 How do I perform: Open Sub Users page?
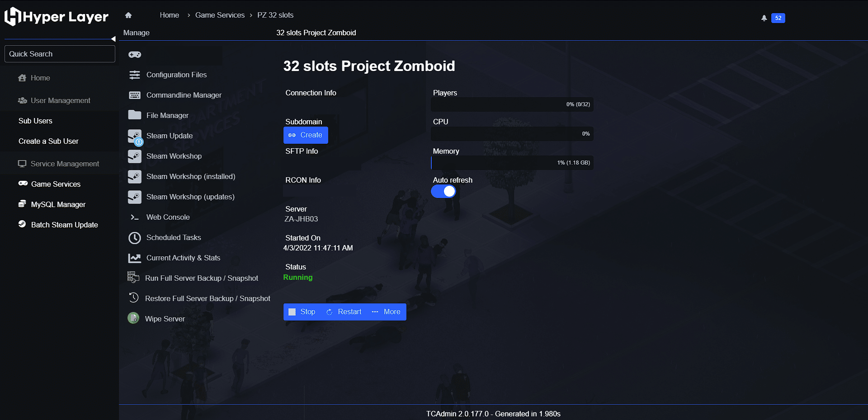pyautogui.click(x=35, y=121)
